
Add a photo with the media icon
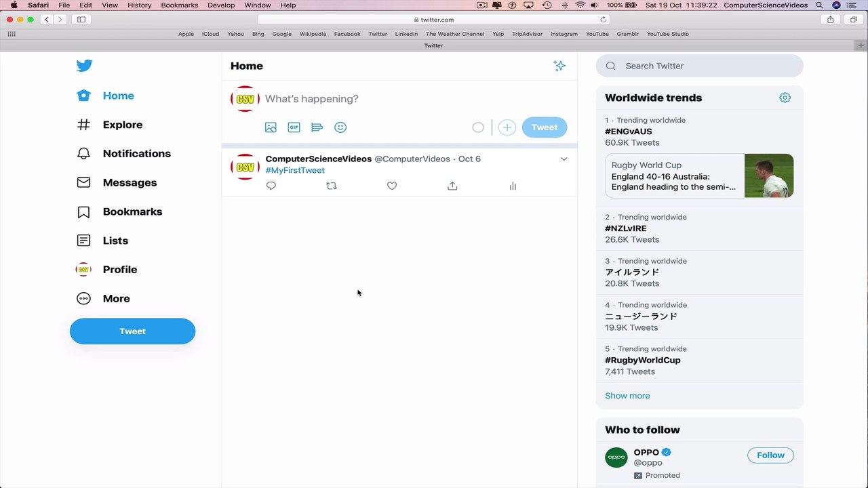tap(271, 127)
